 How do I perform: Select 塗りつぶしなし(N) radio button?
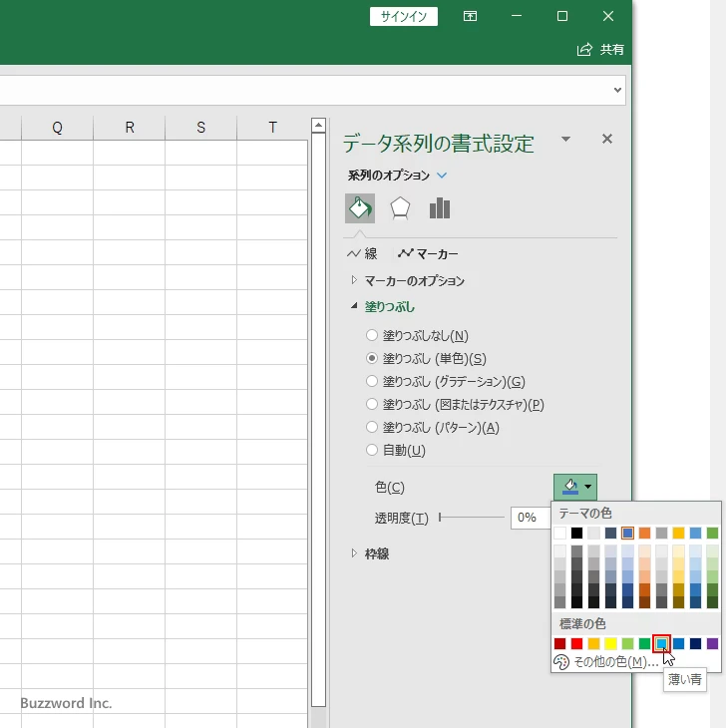pos(371,335)
